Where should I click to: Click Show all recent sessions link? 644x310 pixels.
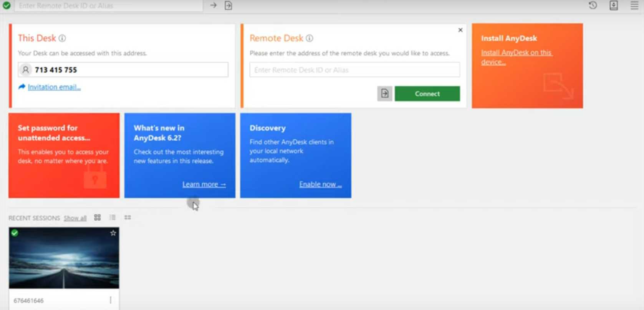75,218
